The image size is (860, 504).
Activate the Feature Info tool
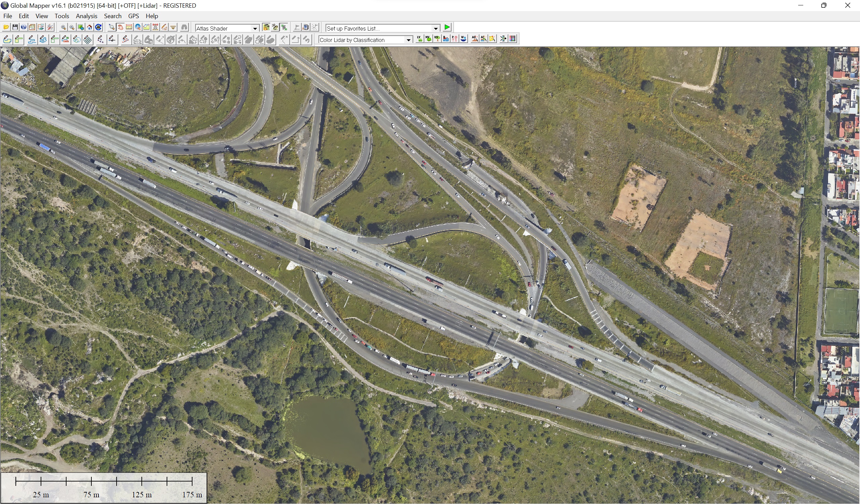138,27
